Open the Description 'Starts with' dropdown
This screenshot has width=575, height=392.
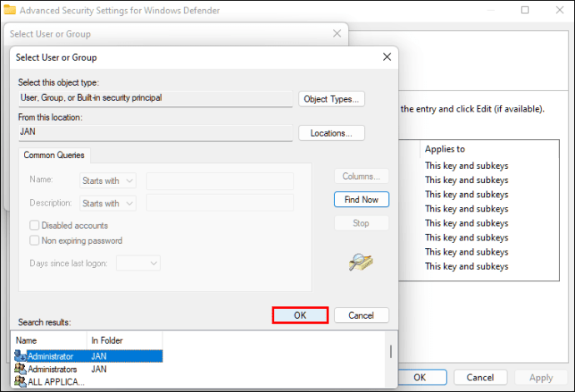pos(110,203)
